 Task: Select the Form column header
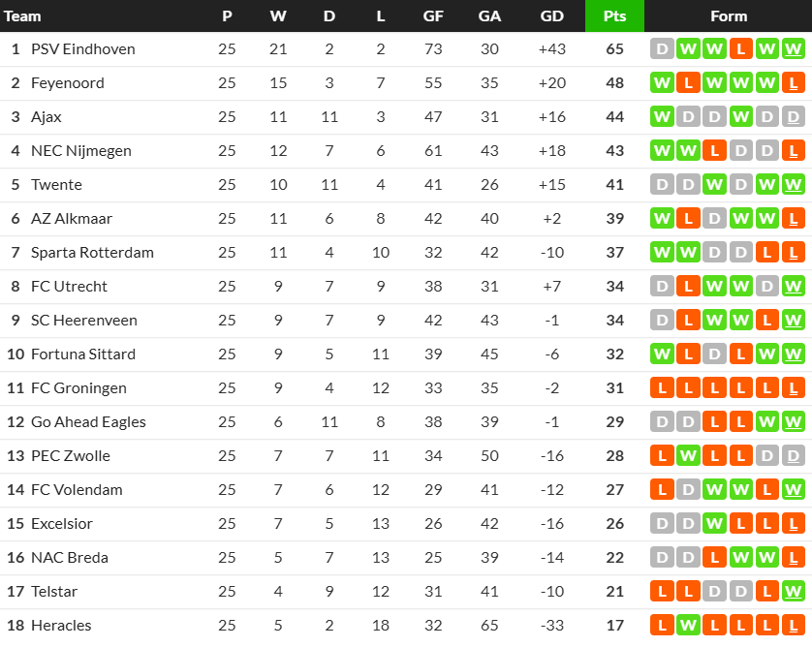pos(728,16)
